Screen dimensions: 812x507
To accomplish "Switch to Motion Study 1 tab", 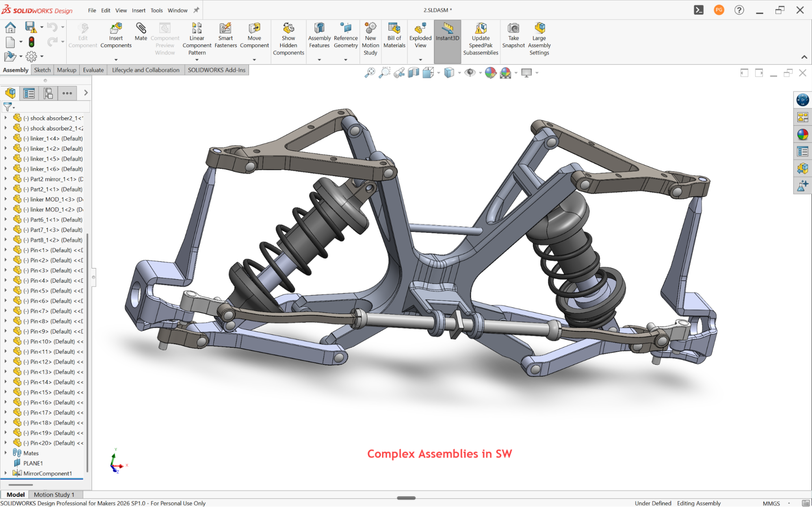I will point(54,494).
